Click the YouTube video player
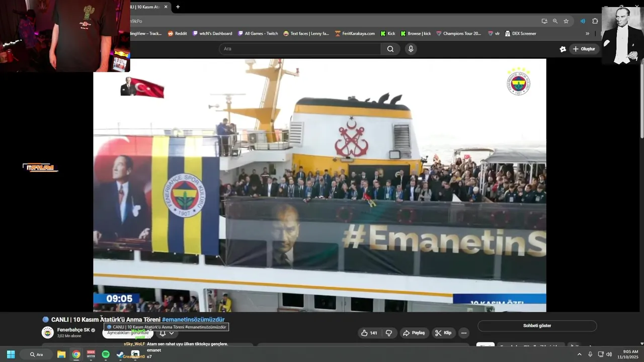Image resolution: width=644 pixels, height=362 pixels. click(x=319, y=185)
